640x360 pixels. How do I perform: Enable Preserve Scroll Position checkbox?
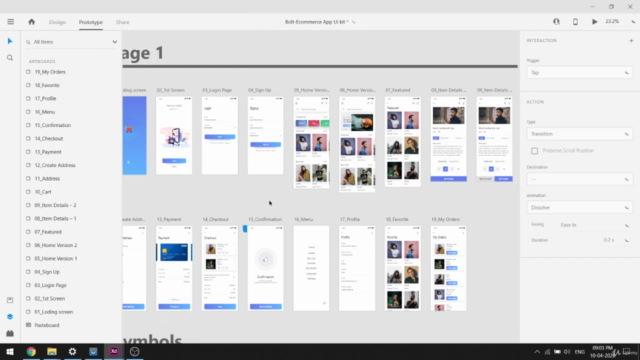tap(534, 151)
